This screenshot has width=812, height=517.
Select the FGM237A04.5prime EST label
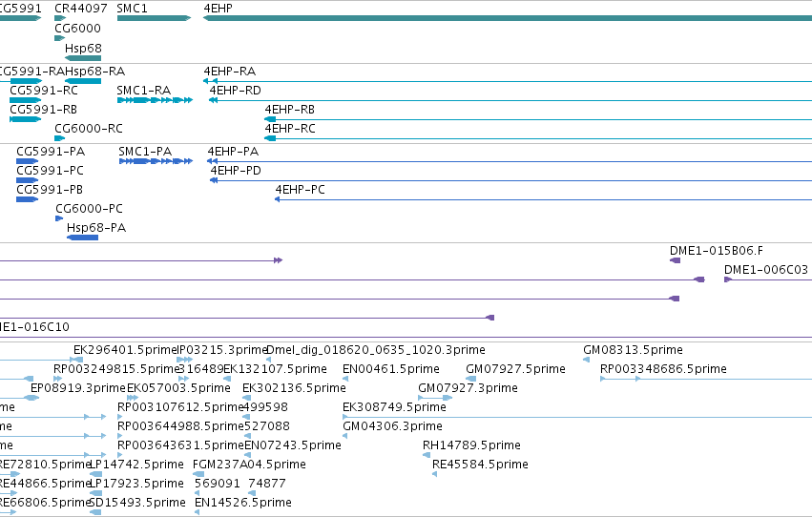(249, 465)
